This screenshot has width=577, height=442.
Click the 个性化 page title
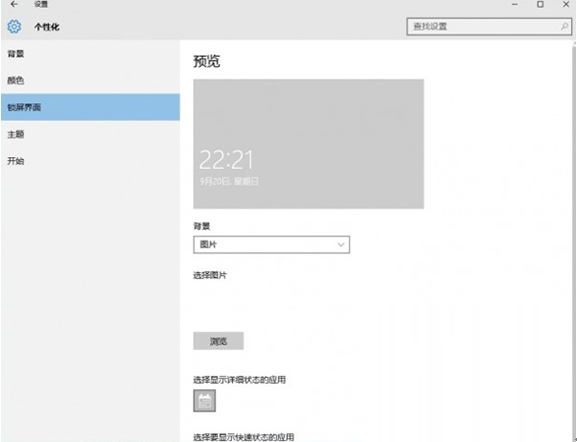coord(47,27)
